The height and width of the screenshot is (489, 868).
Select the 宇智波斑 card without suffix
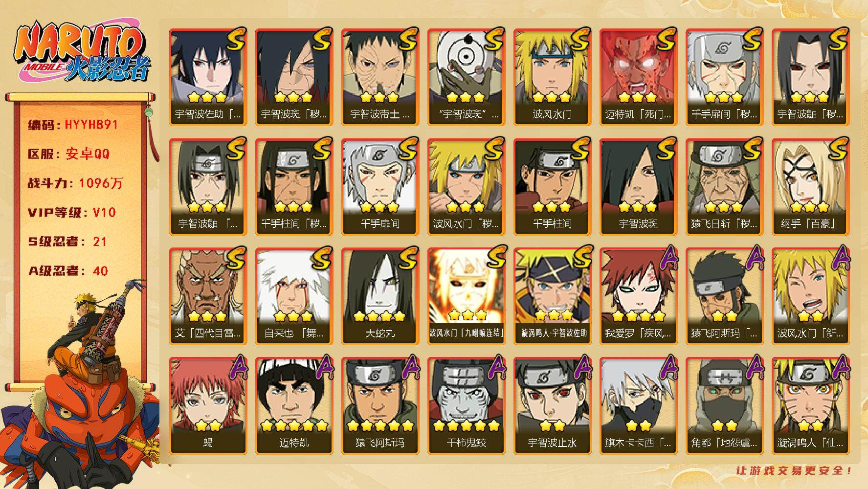pyautogui.click(x=638, y=187)
